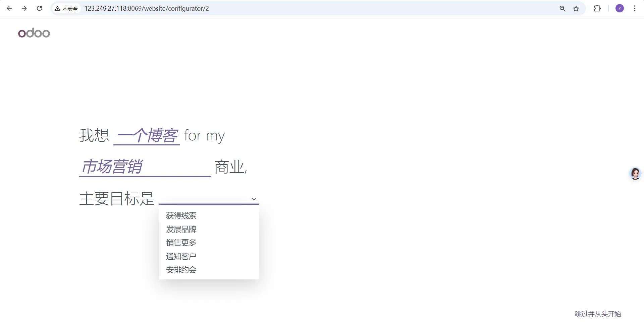Open the 一个博客 selection field
Screen dimensions: 644x326
(x=146, y=136)
